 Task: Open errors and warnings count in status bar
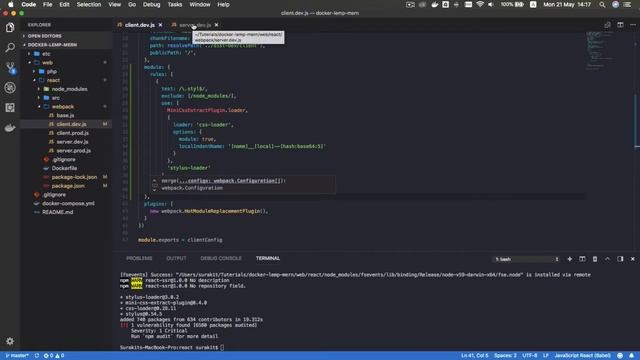pyautogui.click(x=54, y=356)
